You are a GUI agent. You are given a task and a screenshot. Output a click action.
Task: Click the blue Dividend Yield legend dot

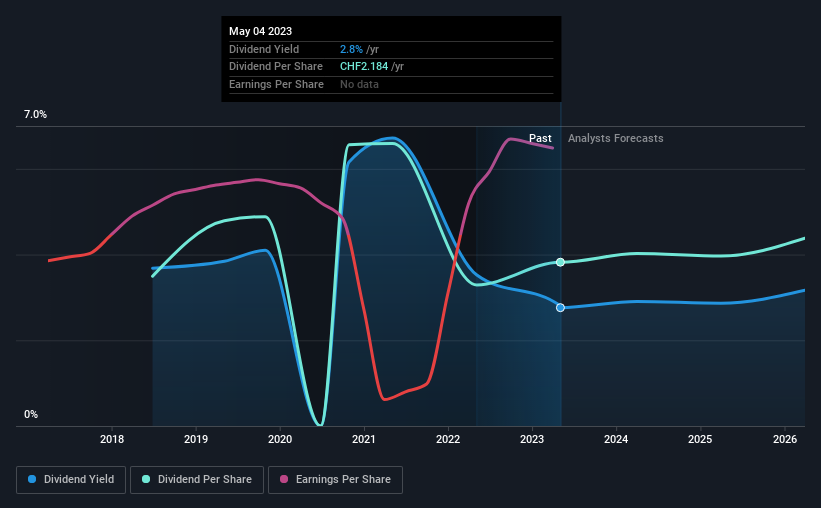32,479
